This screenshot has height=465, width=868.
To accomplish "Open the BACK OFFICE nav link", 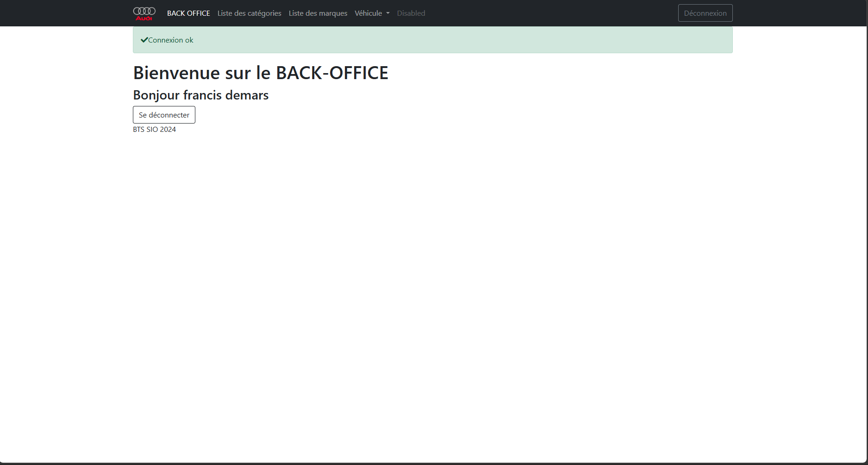I will tap(188, 13).
